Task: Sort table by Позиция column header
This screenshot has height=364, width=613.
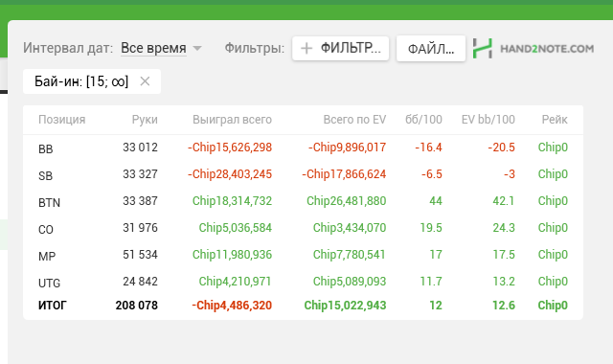Action: tap(61, 120)
